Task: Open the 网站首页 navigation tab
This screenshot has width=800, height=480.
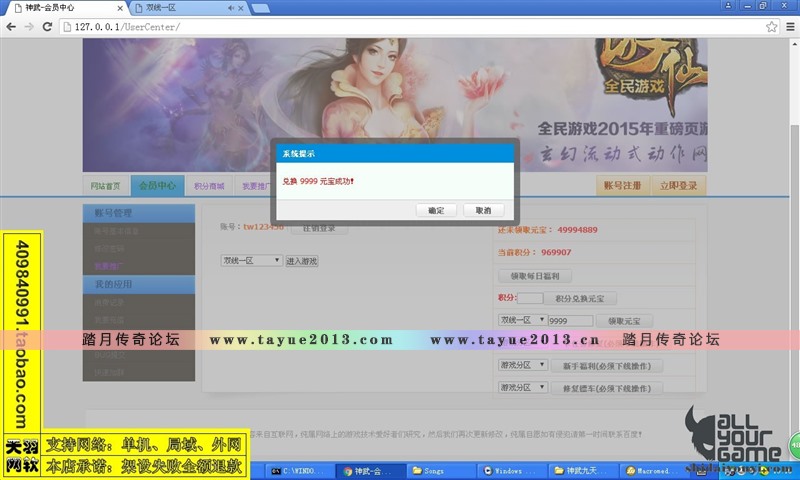Action: pos(106,185)
